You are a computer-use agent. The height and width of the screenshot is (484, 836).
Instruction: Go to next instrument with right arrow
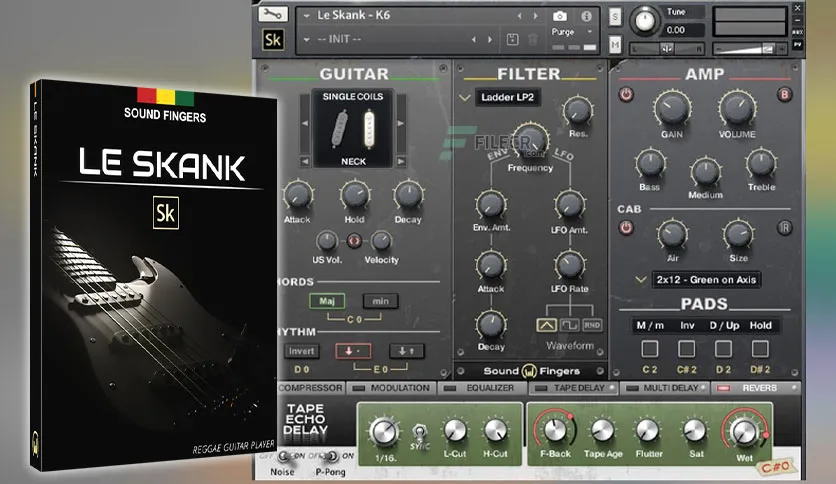[536, 17]
